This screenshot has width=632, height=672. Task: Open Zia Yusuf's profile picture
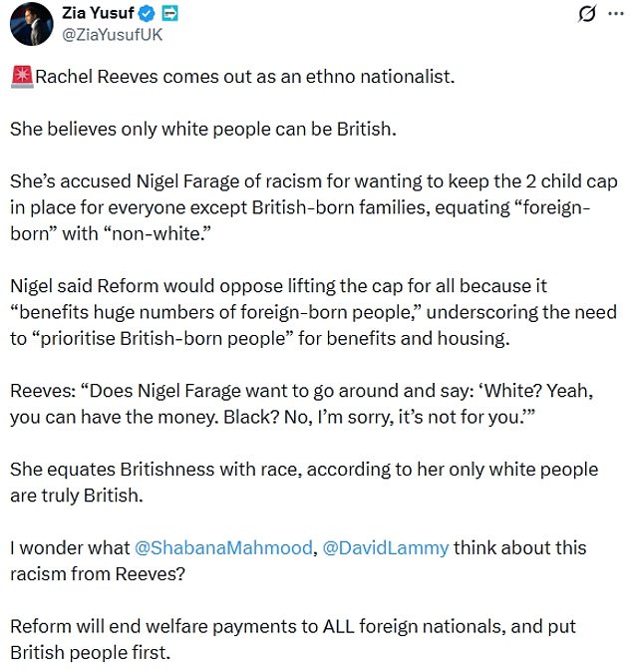coord(30,22)
